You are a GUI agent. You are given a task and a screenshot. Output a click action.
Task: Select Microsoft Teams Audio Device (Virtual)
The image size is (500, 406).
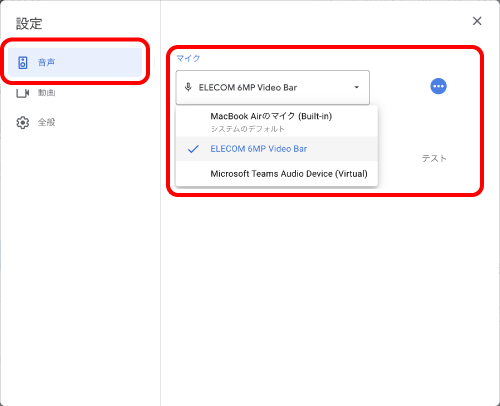277,174
